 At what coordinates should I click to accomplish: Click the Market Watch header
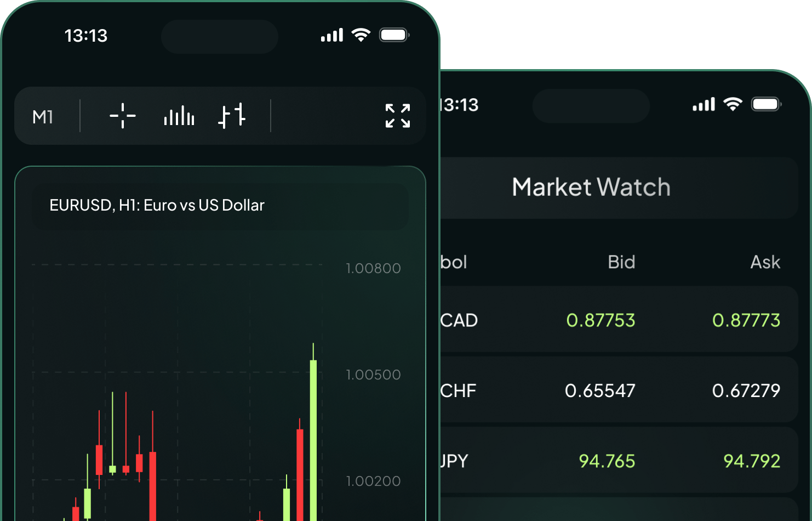(591, 187)
